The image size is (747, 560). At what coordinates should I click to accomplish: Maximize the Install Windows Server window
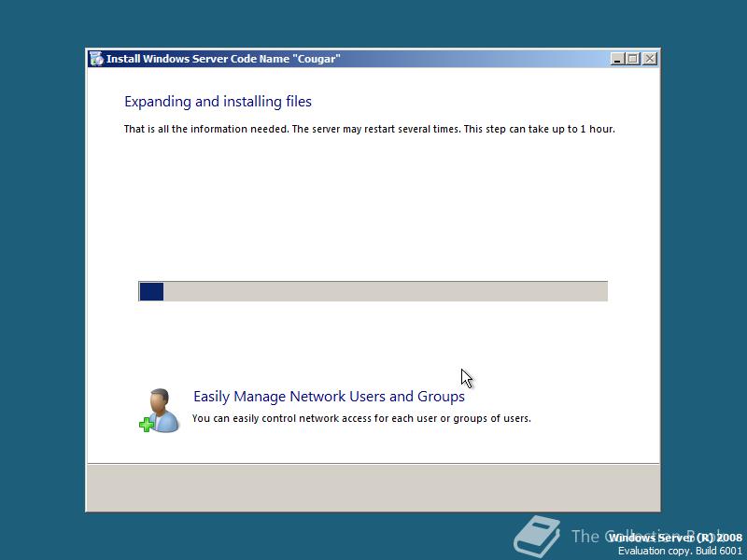click(x=633, y=59)
